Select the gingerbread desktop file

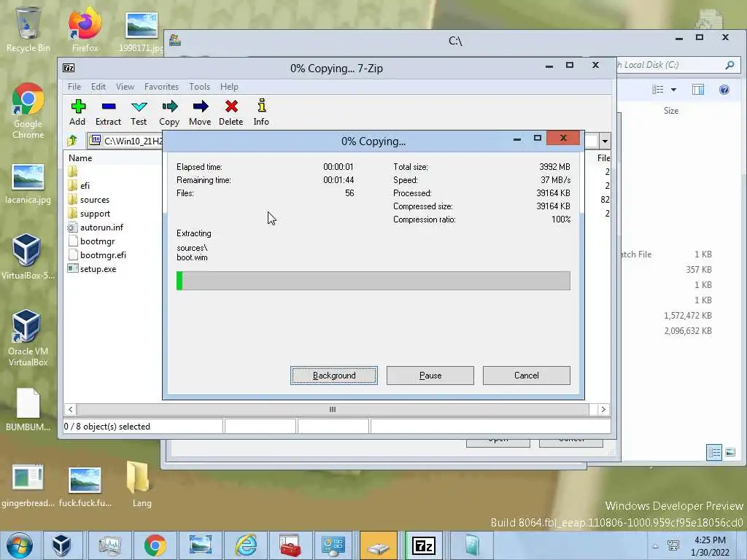click(x=28, y=485)
